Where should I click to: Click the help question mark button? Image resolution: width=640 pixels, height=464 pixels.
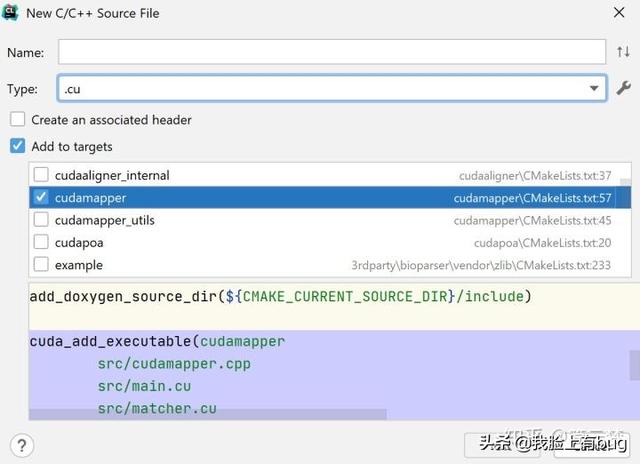click(x=22, y=445)
